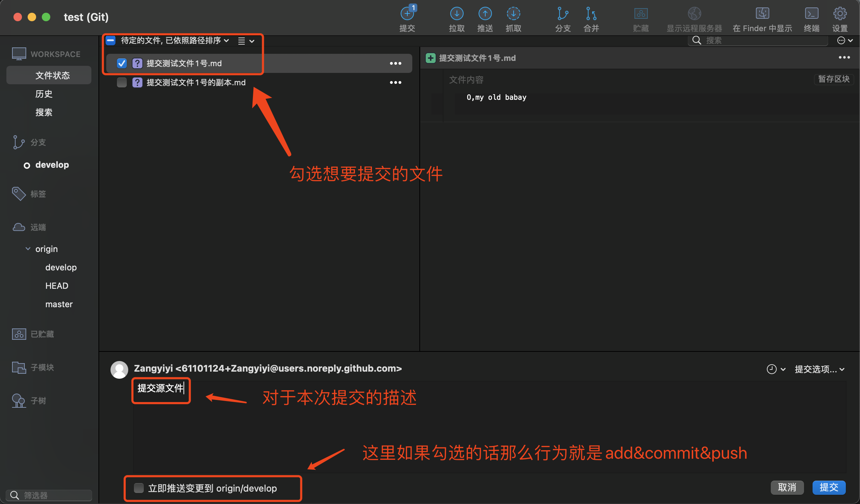
Task: Enable 立即推送变更到 origin/develop checkbox
Action: tap(138, 488)
